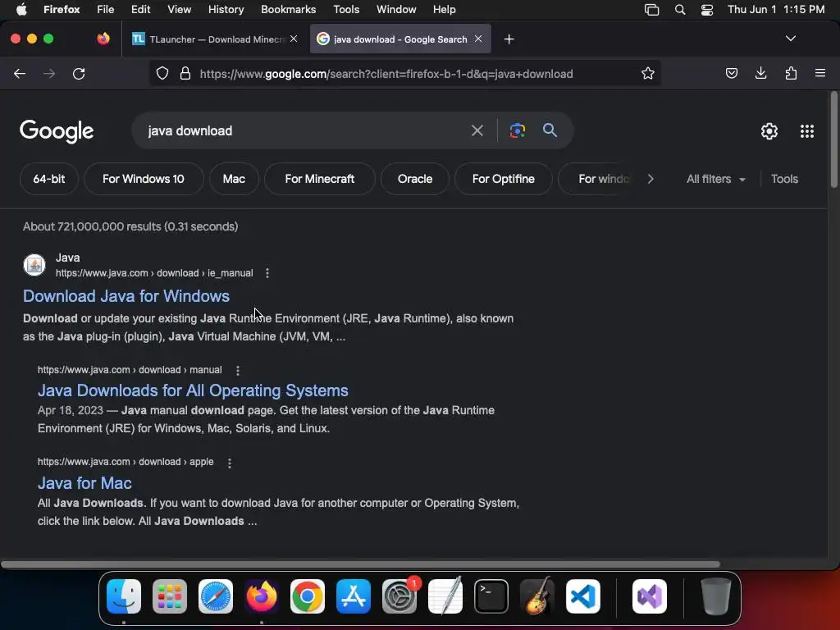
Task: Open the Java for Mac result
Action: click(x=84, y=483)
